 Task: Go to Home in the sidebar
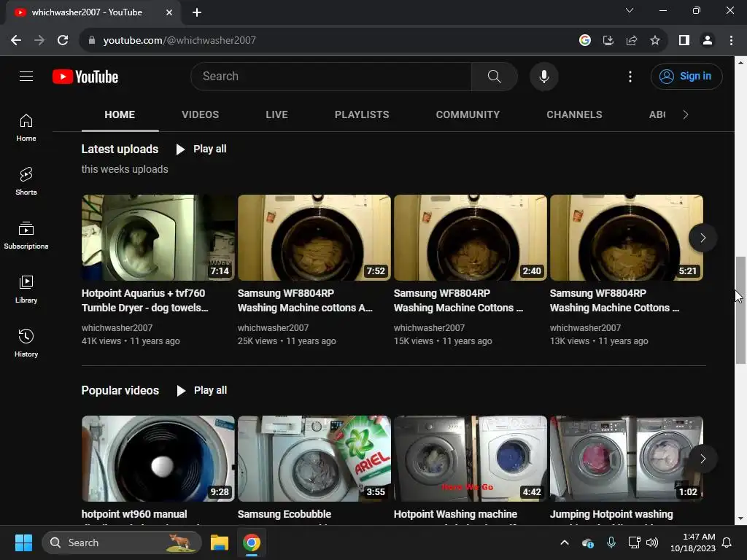click(26, 128)
